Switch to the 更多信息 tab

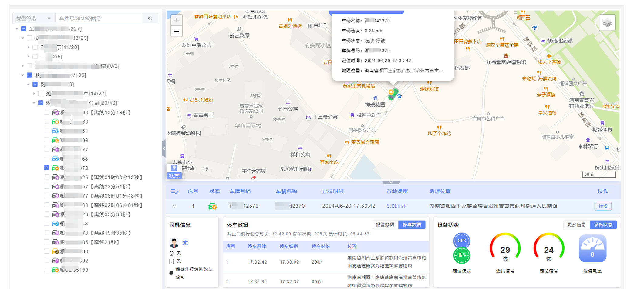576,225
